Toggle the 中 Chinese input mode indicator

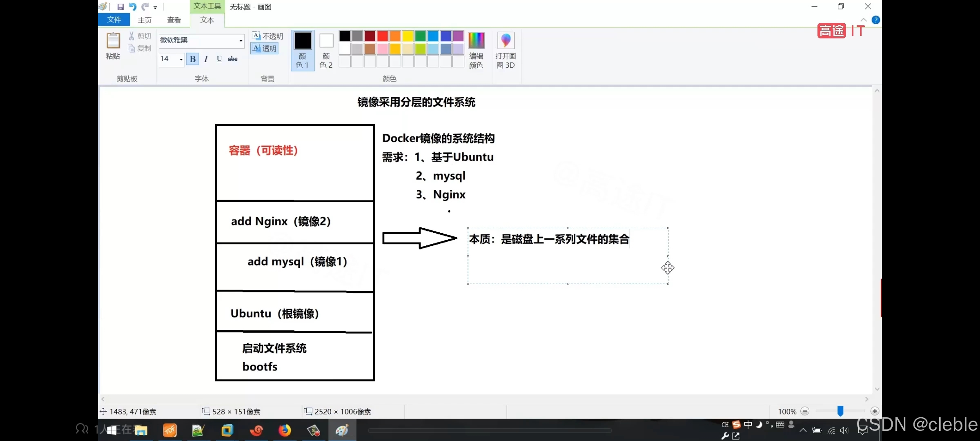[x=748, y=425]
